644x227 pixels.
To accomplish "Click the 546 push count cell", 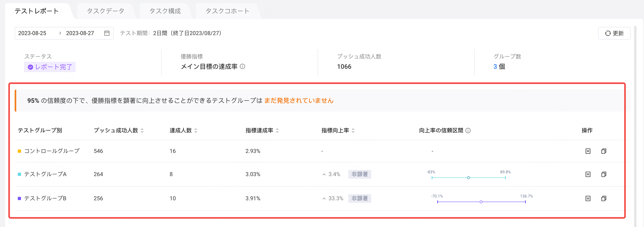I will (x=98, y=151).
